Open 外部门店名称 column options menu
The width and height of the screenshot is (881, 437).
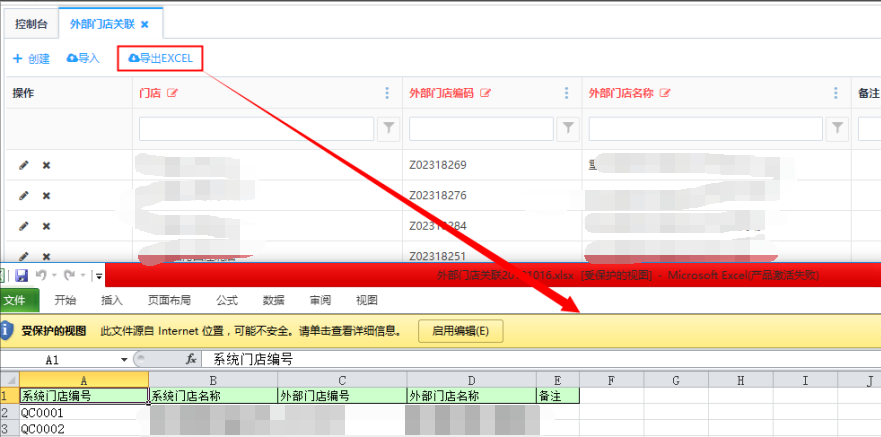click(836, 93)
